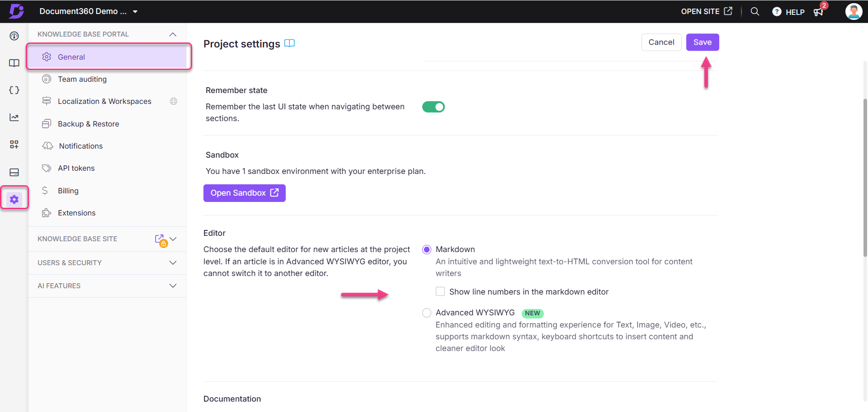Image resolution: width=868 pixels, height=412 pixels.
Task: Click the Sandbox section heading
Action: 222,155
